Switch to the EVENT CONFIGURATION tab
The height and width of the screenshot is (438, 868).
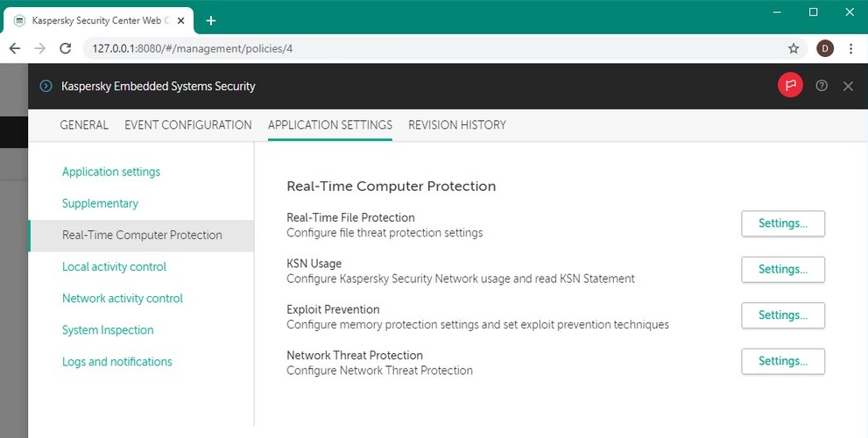[188, 124]
